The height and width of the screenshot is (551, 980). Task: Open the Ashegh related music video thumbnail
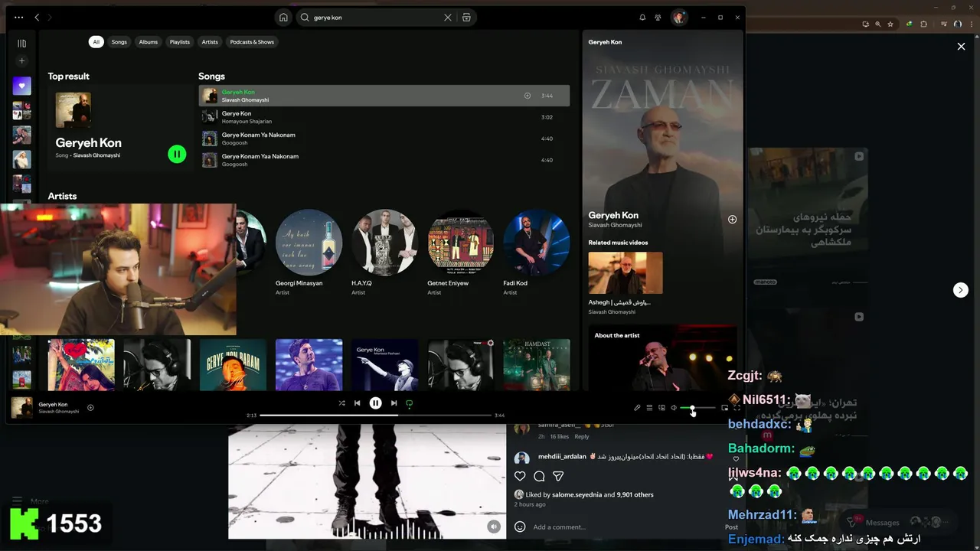coord(626,272)
